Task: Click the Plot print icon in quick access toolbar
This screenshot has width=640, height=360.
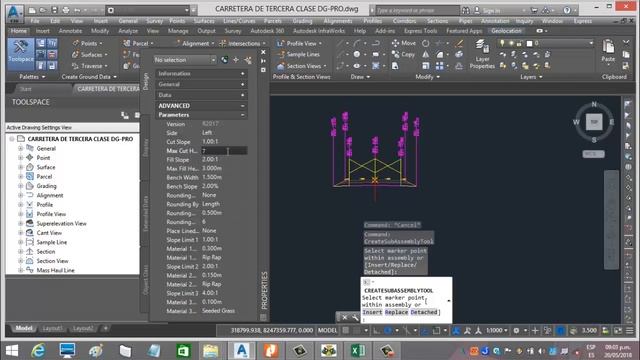Action: click(66, 10)
